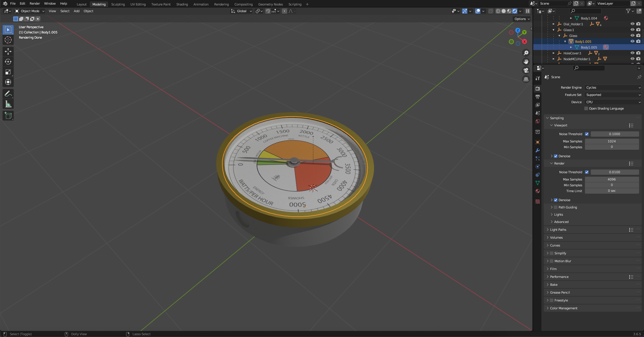
Task: Switch to the Shading workspace tab
Action: tap(182, 4)
